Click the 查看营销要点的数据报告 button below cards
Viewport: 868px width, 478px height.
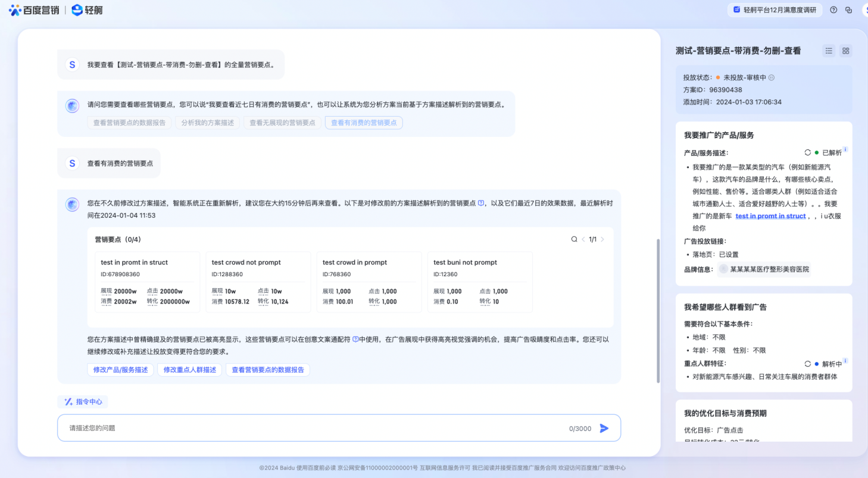(x=267, y=370)
